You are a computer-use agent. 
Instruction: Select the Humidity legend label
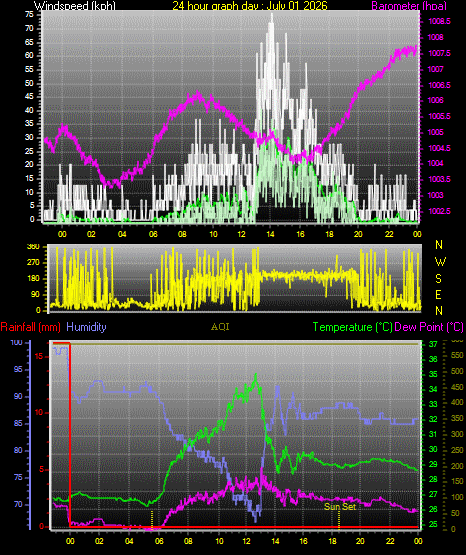coord(86,327)
